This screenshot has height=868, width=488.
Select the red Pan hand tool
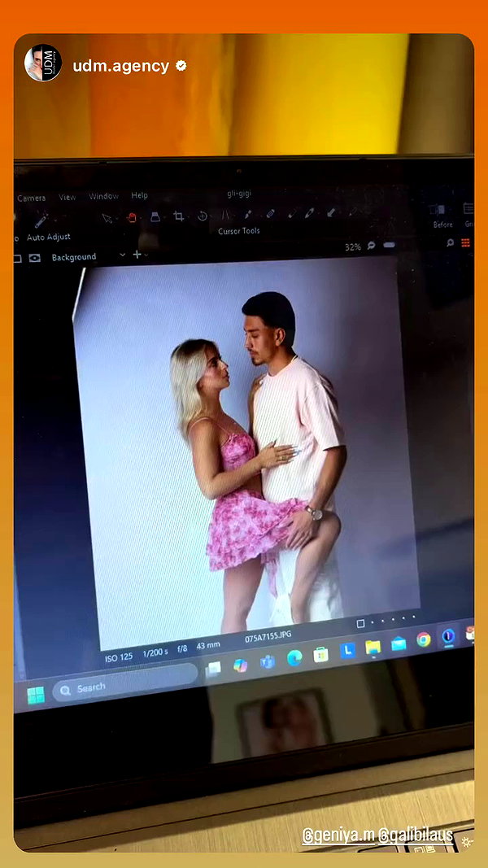pos(132,217)
